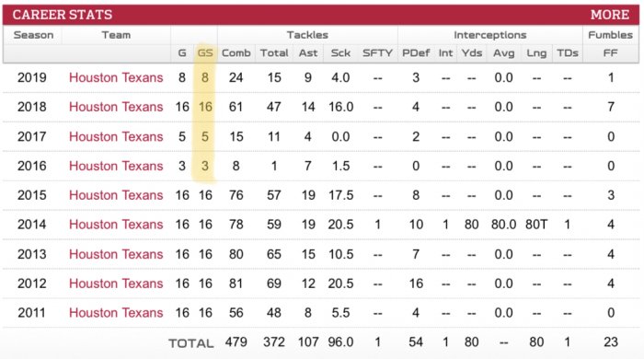Open Houston Texans link for 2014 season

click(116, 225)
